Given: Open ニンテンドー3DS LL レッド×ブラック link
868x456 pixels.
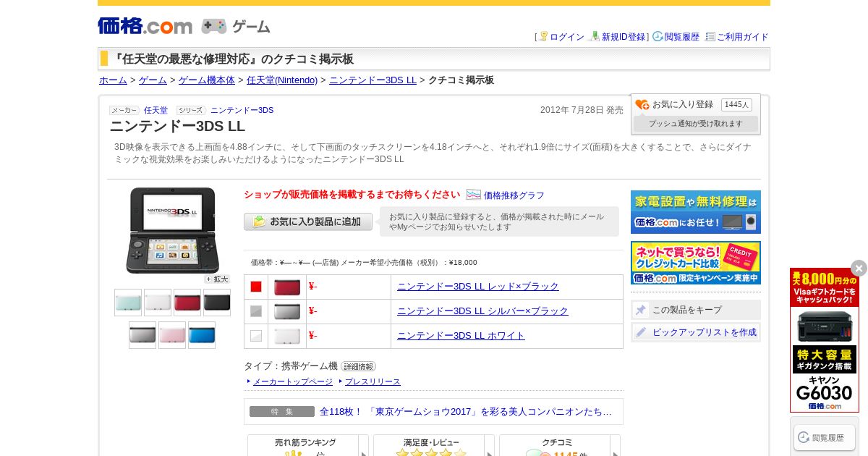Looking at the screenshot, I should 478,287.
